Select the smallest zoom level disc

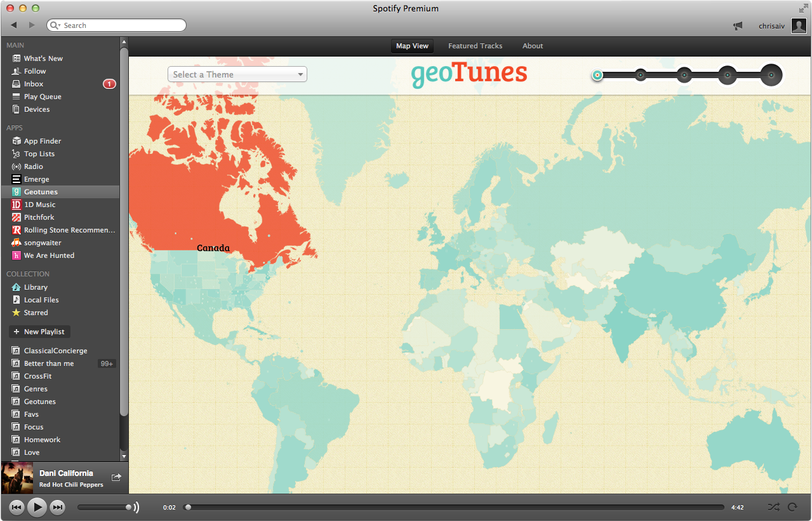click(597, 75)
